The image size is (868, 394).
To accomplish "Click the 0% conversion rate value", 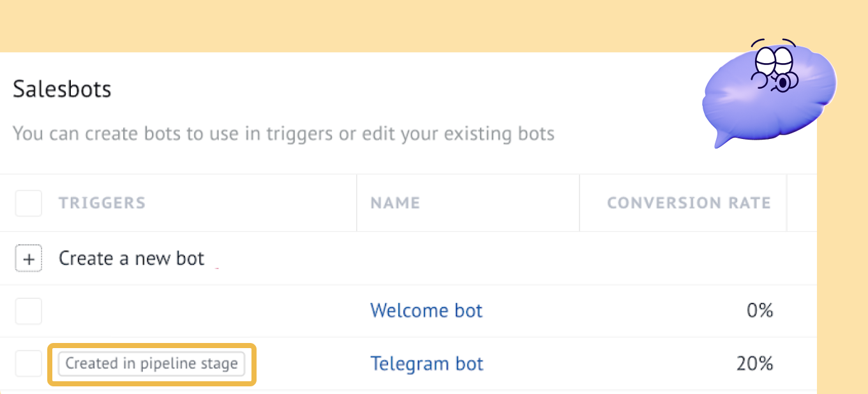I will point(760,311).
